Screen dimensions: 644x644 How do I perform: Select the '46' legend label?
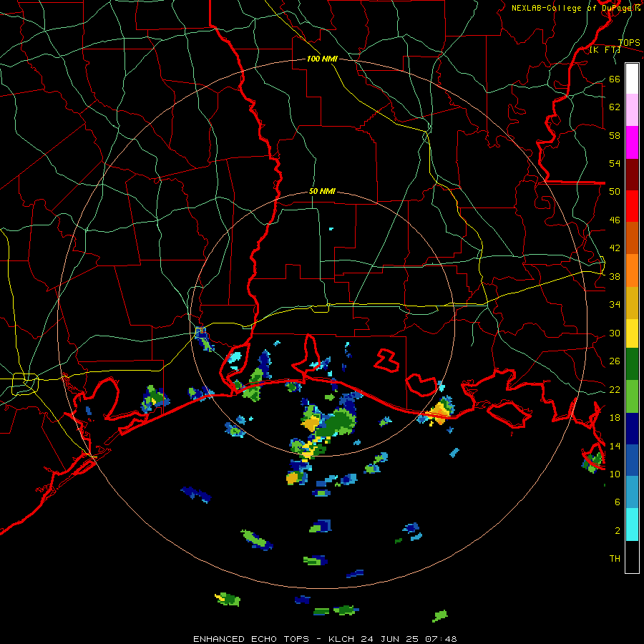click(615, 220)
